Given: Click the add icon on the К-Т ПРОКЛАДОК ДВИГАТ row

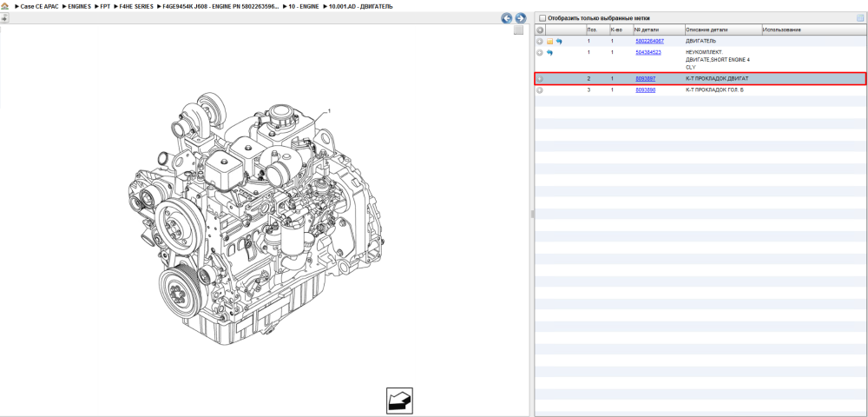Looking at the screenshot, I should (x=540, y=79).
